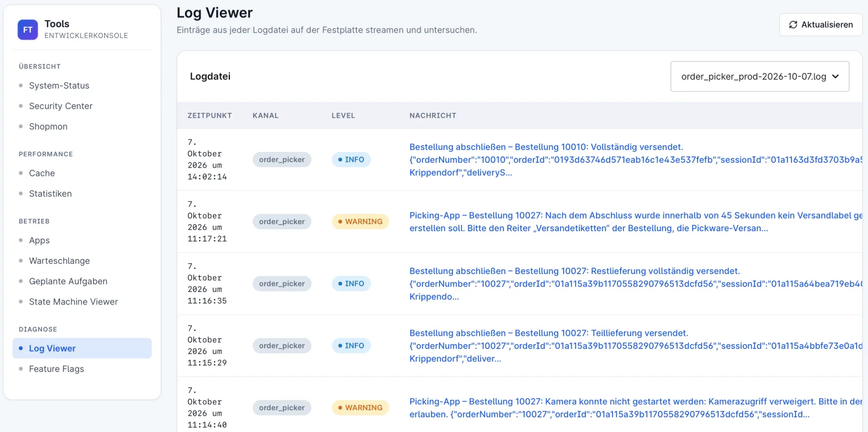Open Geplante Aufgaben

68,281
